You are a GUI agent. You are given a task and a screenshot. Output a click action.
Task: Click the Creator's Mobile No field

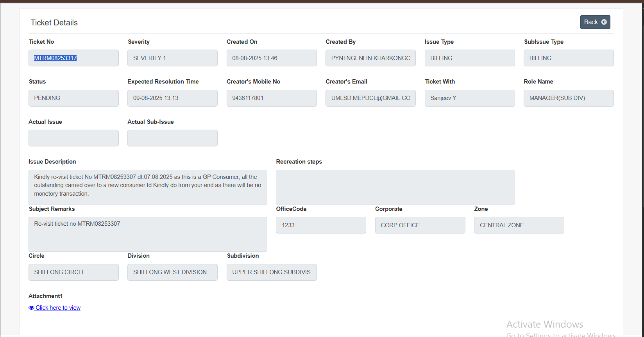(x=272, y=98)
